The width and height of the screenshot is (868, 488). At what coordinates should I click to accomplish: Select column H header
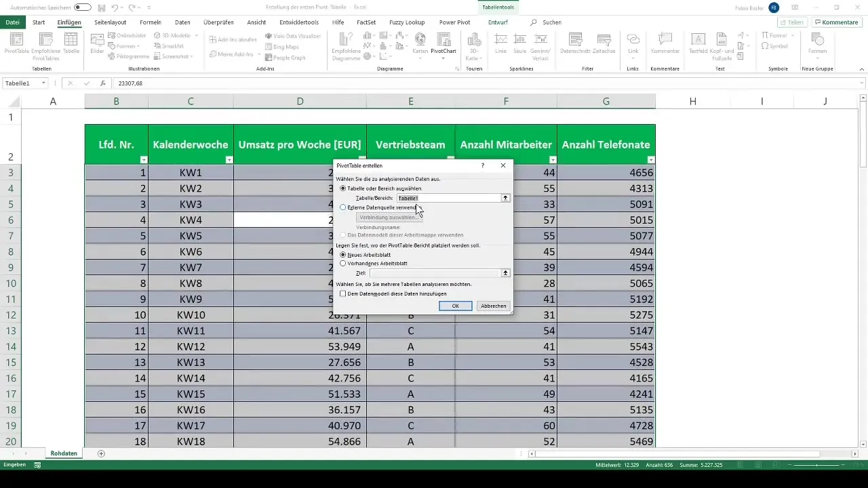pos(692,101)
